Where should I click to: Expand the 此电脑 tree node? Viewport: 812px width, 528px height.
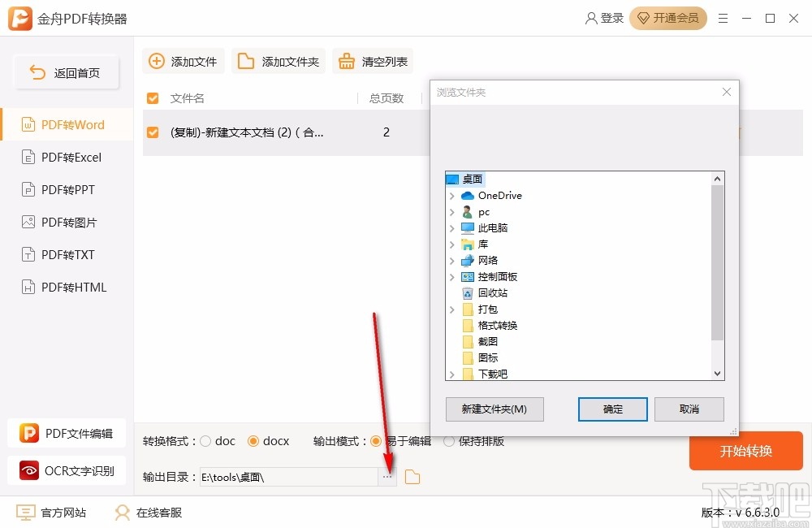[452, 227]
